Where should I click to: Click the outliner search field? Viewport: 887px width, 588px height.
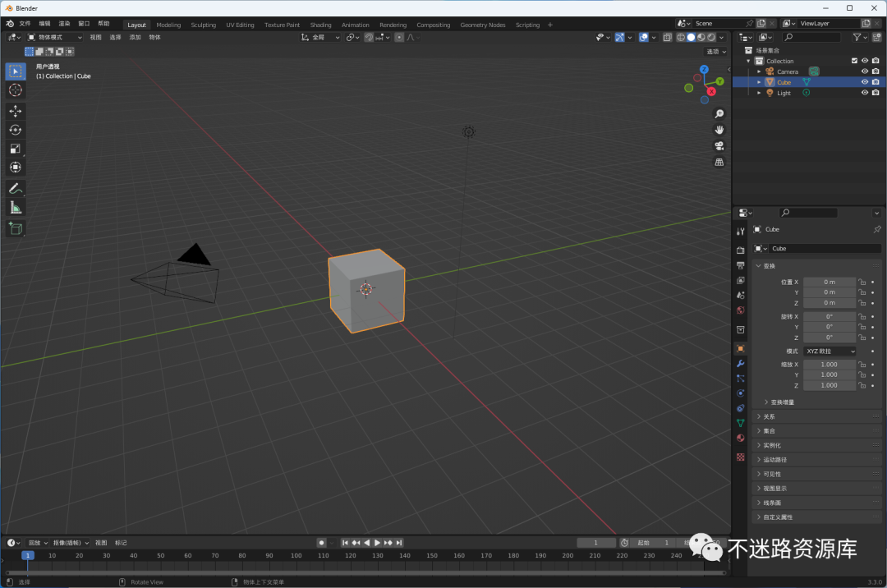coord(811,37)
